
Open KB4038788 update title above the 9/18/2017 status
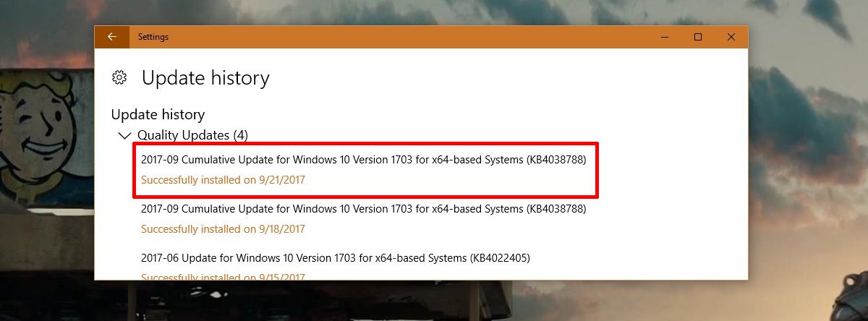(363, 208)
